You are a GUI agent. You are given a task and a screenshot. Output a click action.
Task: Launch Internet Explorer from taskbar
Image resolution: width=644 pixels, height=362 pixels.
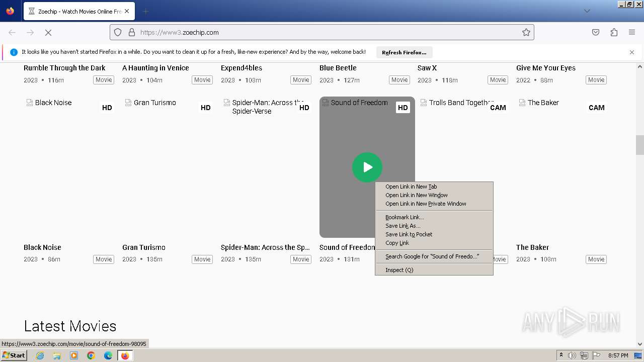[40, 355]
